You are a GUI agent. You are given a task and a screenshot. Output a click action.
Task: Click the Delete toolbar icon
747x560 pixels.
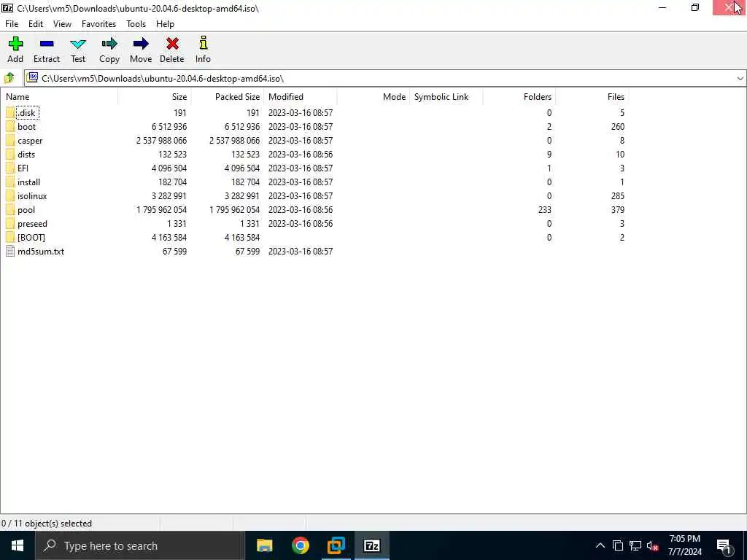[x=172, y=44]
